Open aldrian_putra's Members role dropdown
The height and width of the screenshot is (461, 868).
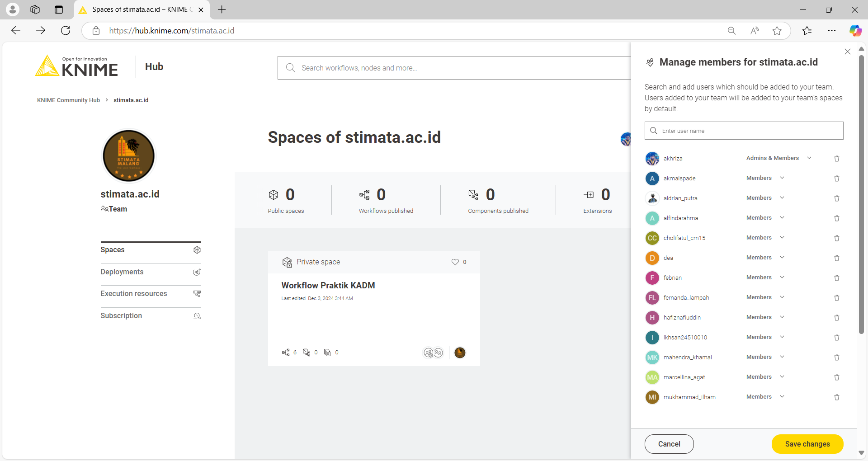[x=765, y=198]
